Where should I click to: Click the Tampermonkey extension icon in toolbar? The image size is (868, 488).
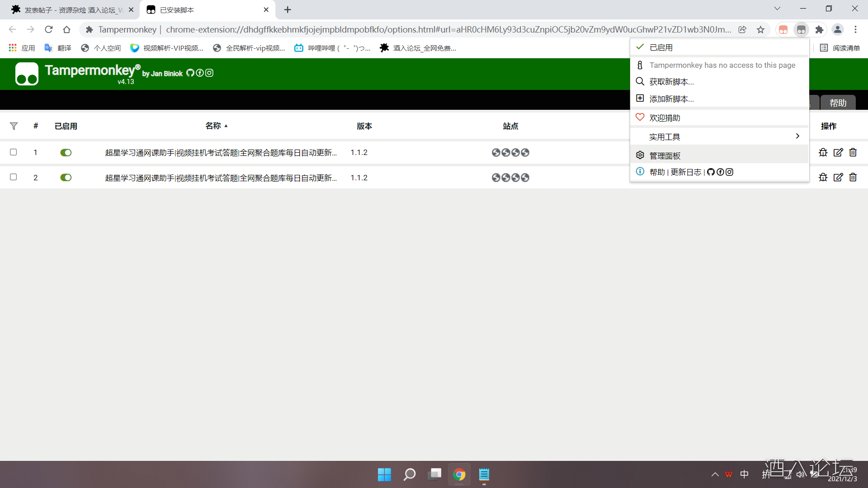801,29
